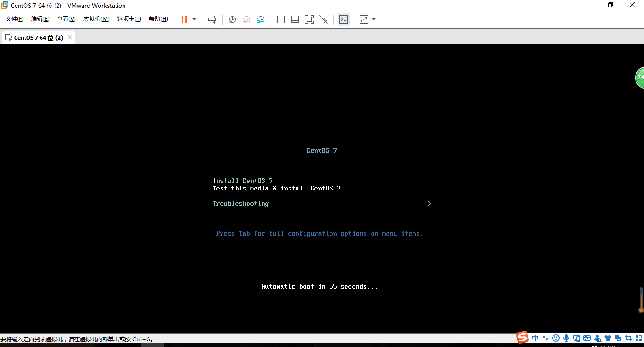Open the 查看(V) menu

coord(66,19)
